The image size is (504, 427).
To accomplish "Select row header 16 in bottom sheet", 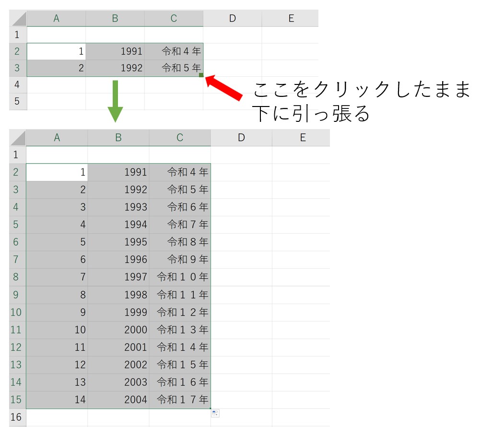I will (x=16, y=416).
